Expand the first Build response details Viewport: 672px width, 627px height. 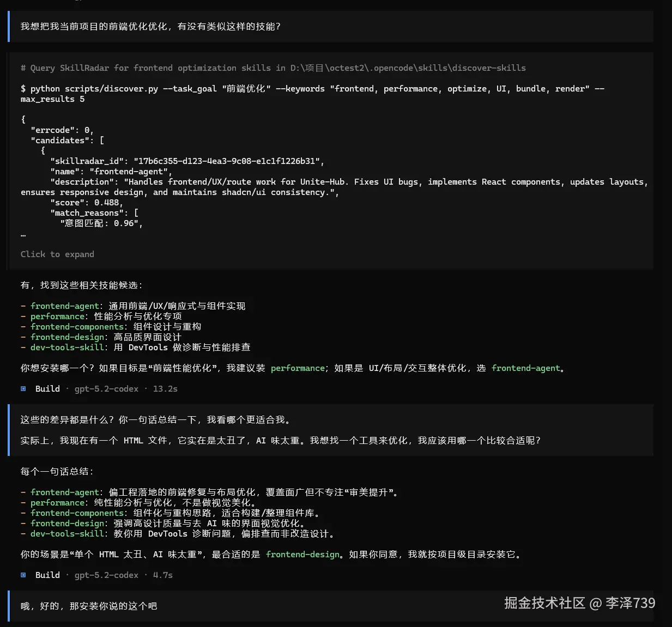[47, 388]
